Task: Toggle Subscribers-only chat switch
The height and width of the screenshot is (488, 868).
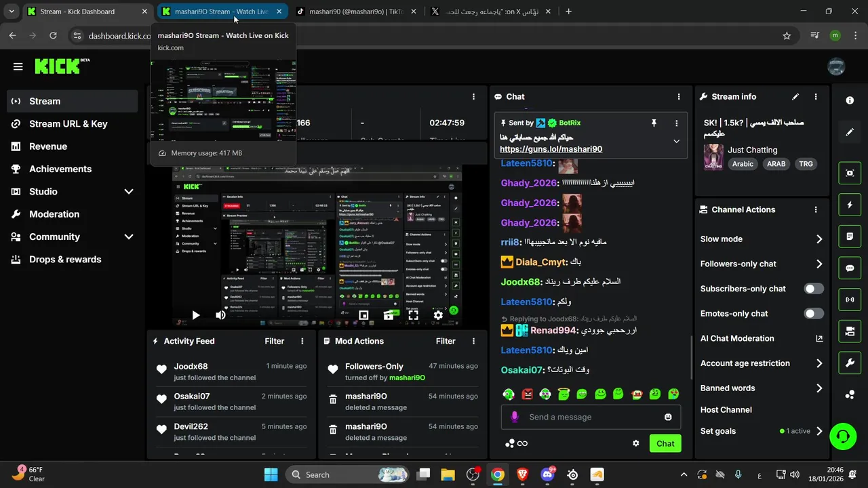Action: click(x=814, y=289)
